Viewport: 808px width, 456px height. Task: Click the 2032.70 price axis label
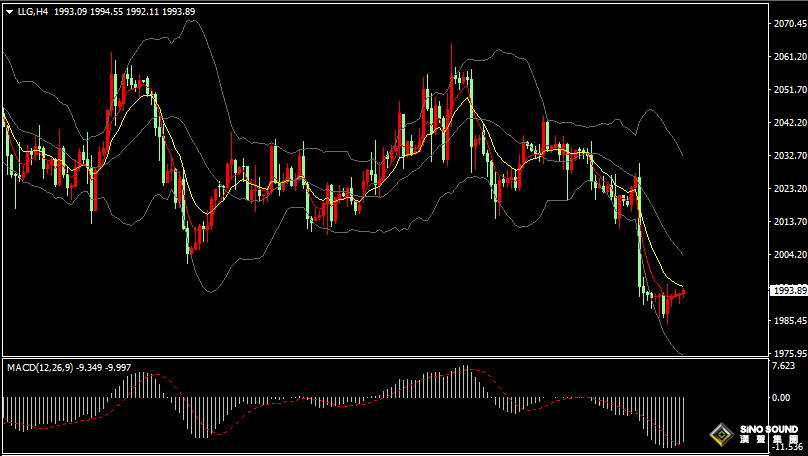pos(788,156)
